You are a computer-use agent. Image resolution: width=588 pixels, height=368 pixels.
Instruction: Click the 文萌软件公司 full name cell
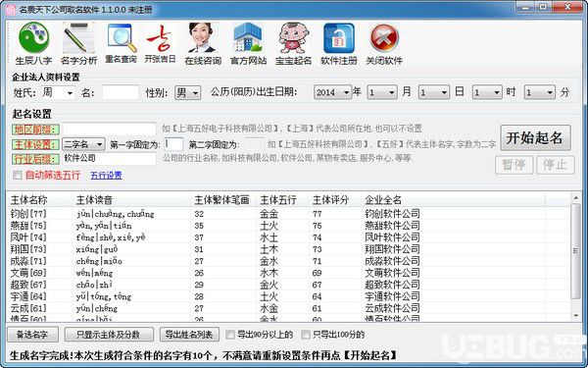pyautogui.click(x=392, y=273)
